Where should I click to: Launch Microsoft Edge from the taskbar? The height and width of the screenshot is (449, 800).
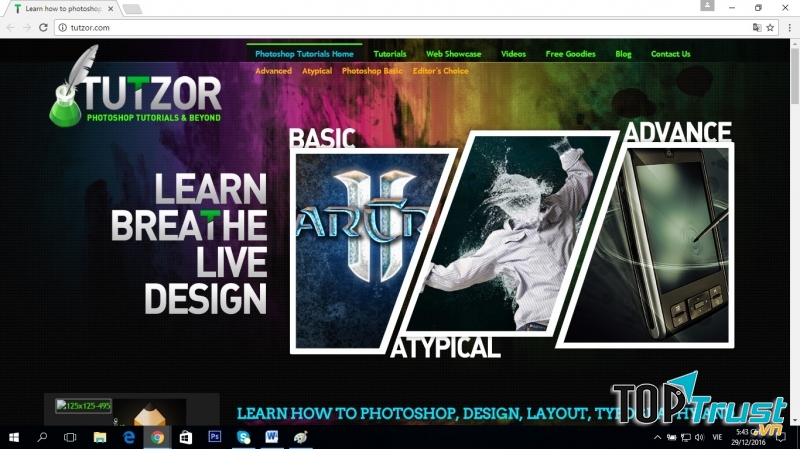click(x=129, y=437)
